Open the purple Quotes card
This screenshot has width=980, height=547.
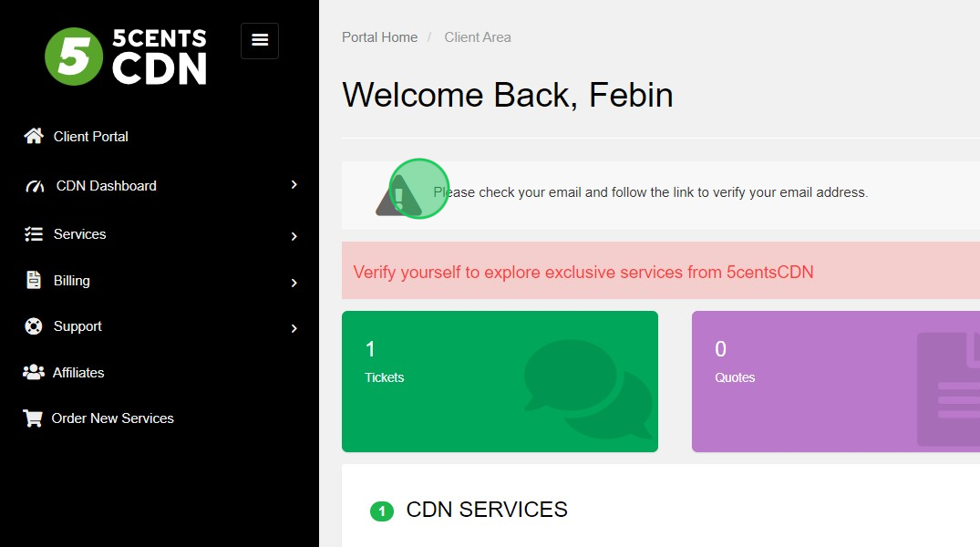click(836, 381)
